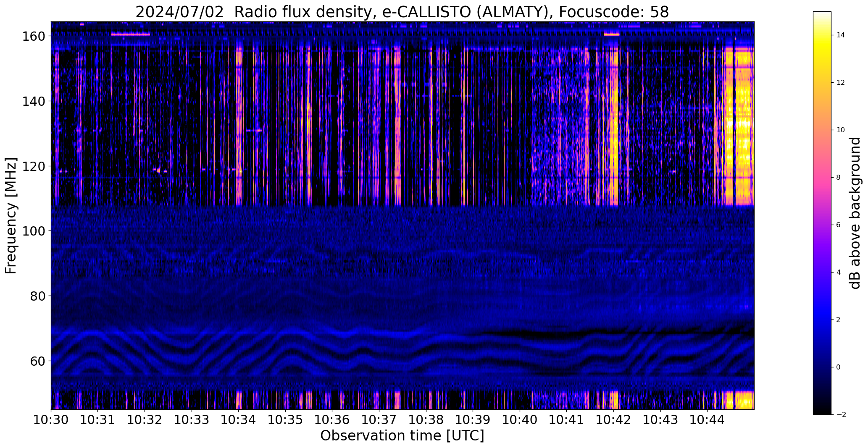Click the 10:40 time tick label
Image resolution: width=868 pixels, height=448 pixels.
520,419
